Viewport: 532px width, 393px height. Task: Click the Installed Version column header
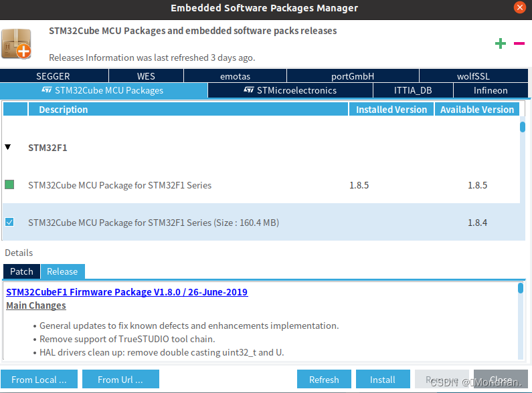[391, 110]
